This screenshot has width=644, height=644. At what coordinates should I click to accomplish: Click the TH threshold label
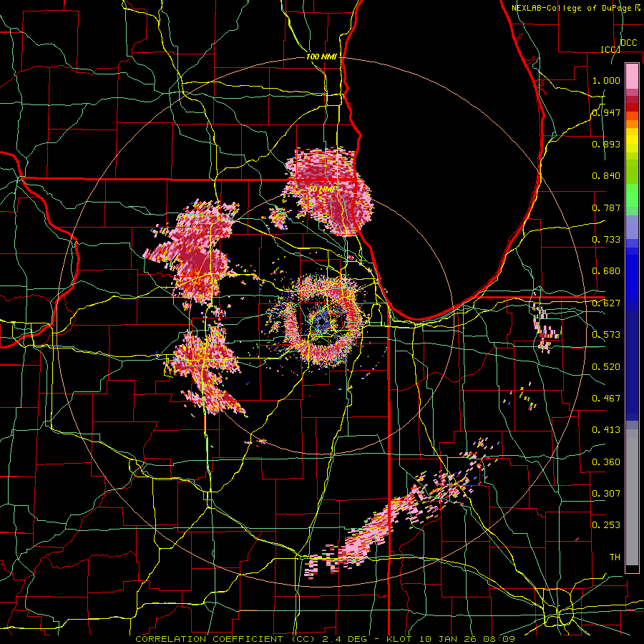(x=615, y=557)
